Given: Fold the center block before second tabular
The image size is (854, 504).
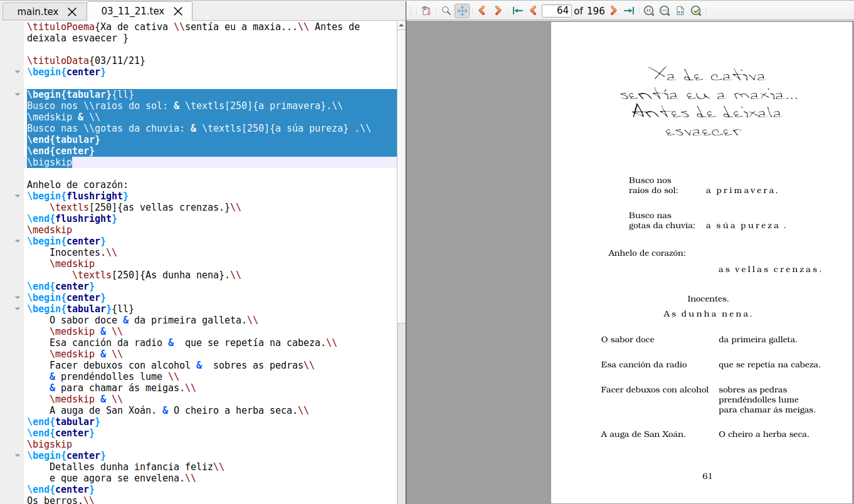Looking at the screenshot, I should click(x=18, y=298).
